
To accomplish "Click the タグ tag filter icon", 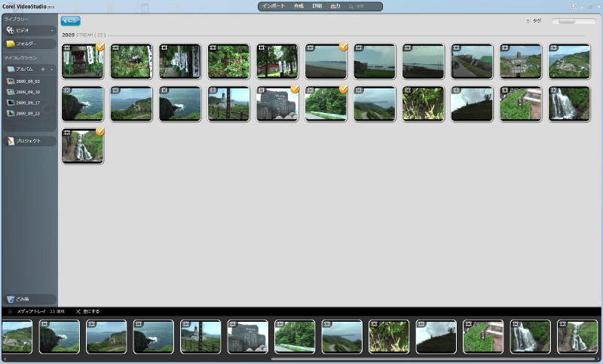I will [528, 21].
